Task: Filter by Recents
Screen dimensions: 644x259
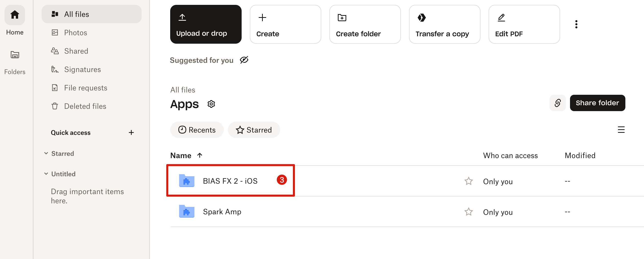Action: point(197,130)
